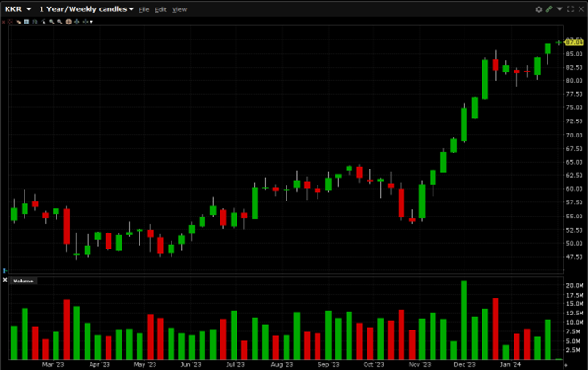Screen dimensions: 588x370
Task: Select the pencil annotation tool in the toolbar
Action: tap(19, 22)
